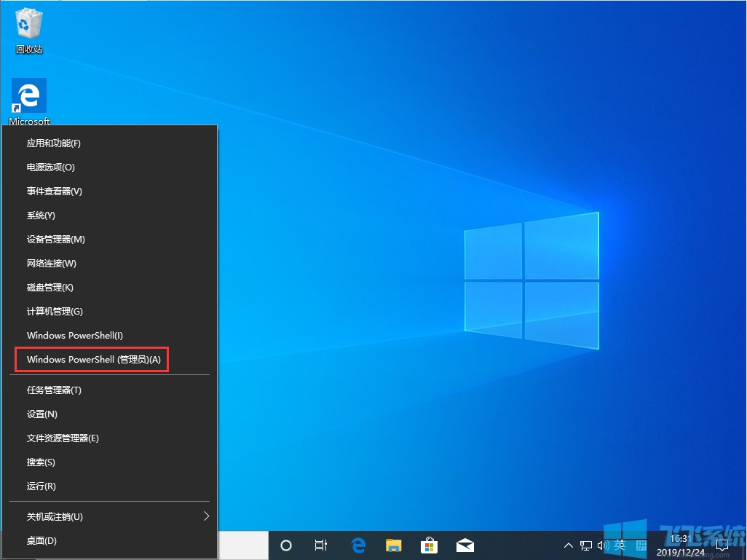The image size is (747, 560).
Task: Open Task View from the taskbar
Action: click(x=320, y=545)
